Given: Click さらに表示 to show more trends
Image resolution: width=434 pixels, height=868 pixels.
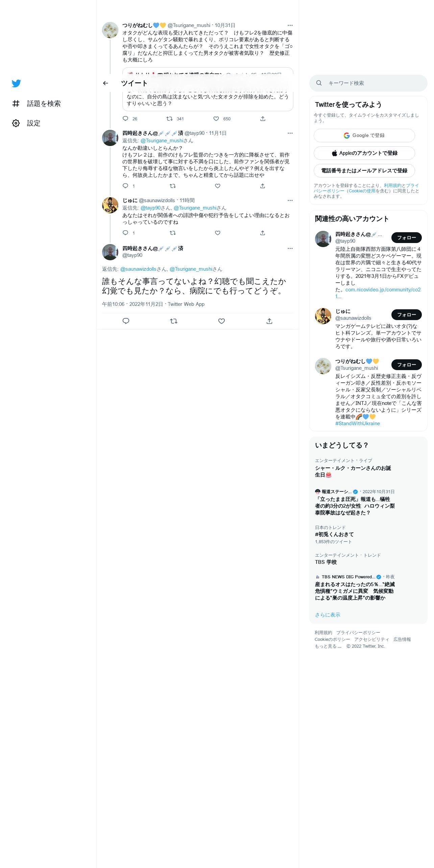Looking at the screenshot, I should (x=328, y=615).
